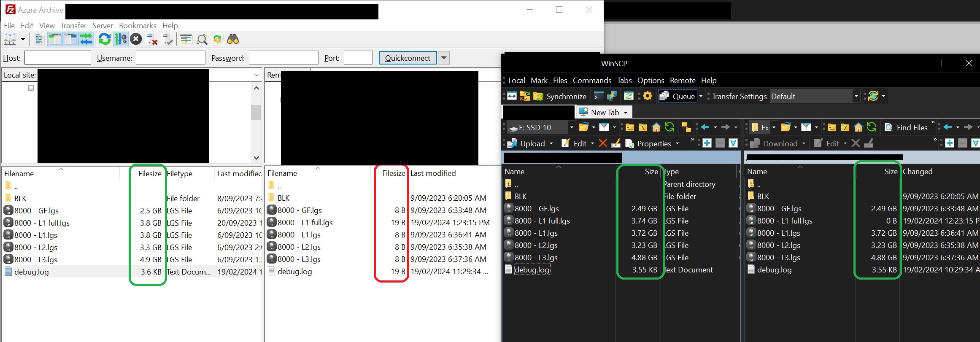Open Quickconnect history dropdown arrow
This screenshot has height=342, width=980.
point(444,58)
